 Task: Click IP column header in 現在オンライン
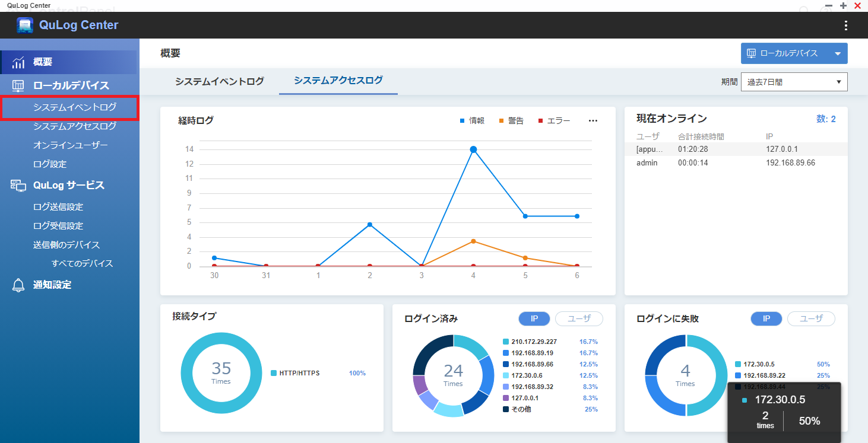769,136
